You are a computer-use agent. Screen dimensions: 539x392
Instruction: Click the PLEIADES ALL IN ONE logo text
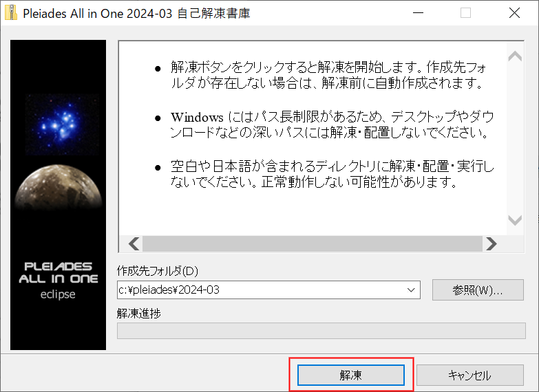[59, 272]
